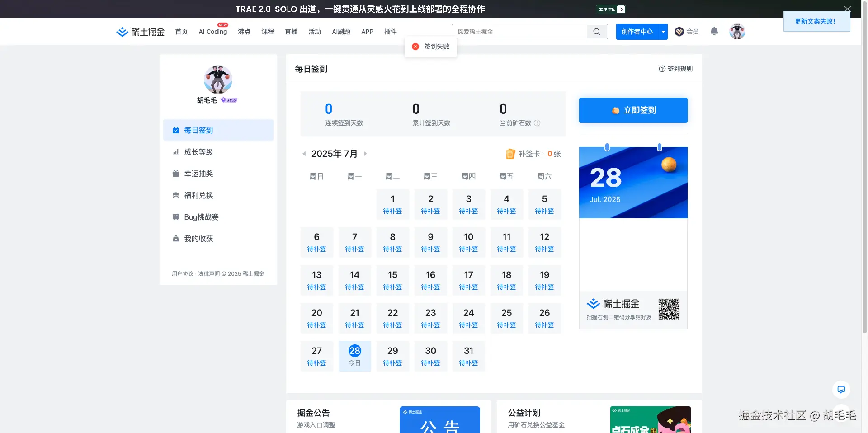Open the 用户协议 link

click(x=182, y=273)
